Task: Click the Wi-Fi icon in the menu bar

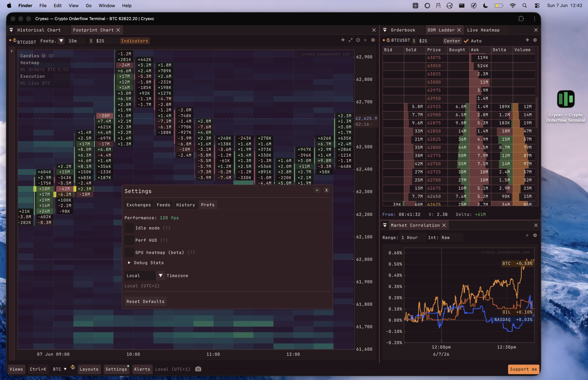Action: click(512, 5)
